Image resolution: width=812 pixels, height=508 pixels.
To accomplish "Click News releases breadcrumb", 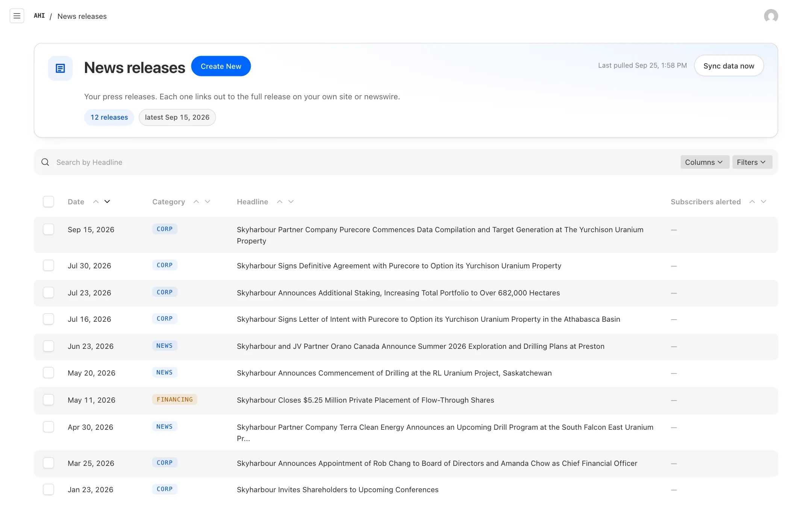I will pyautogui.click(x=82, y=16).
